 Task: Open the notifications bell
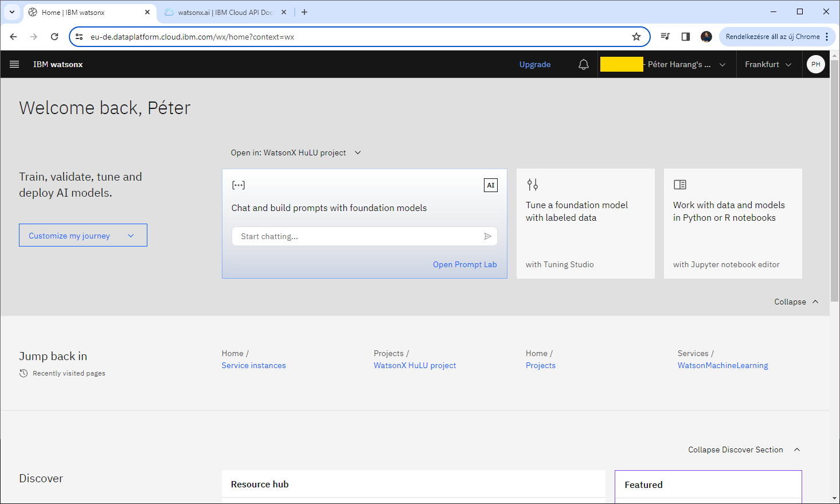pos(584,64)
